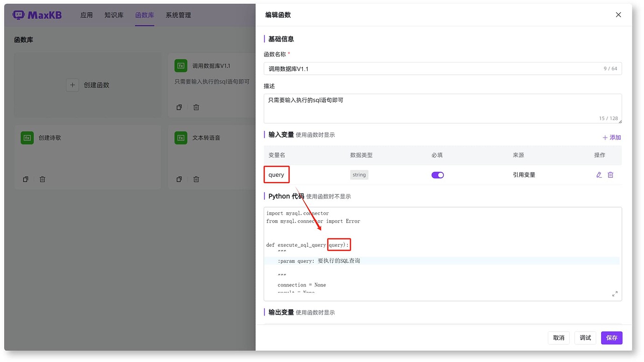Delete the 创建诗歌 function
644x362 pixels.
pyautogui.click(x=42, y=179)
